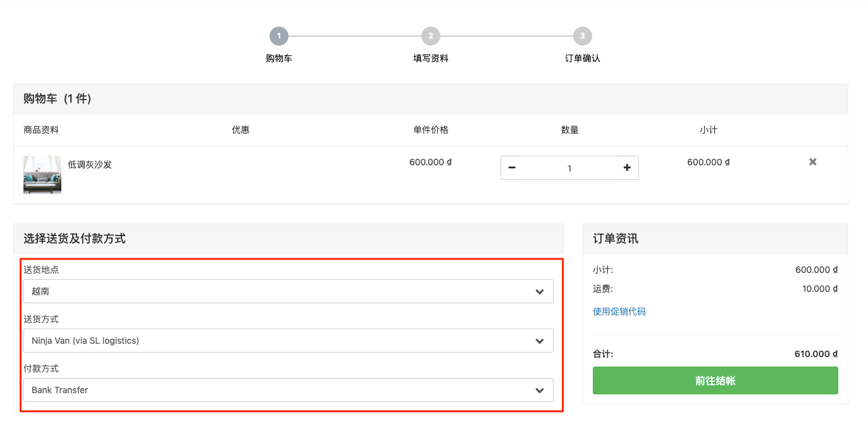This screenshot has width=868, height=421.
Task: Select the 填写资料 step label
Action: (431, 58)
